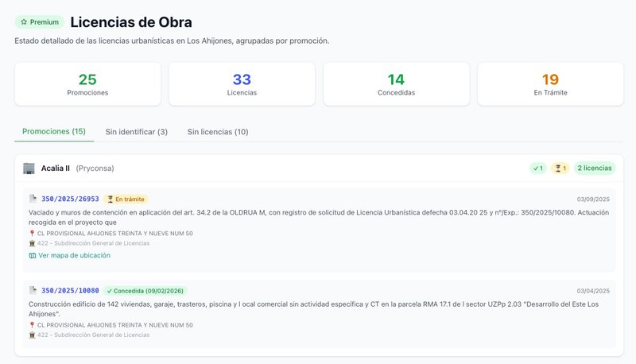636x364 pixels.
Task: Click location pin of license 350/2025/10080
Action: click(32, 325)
